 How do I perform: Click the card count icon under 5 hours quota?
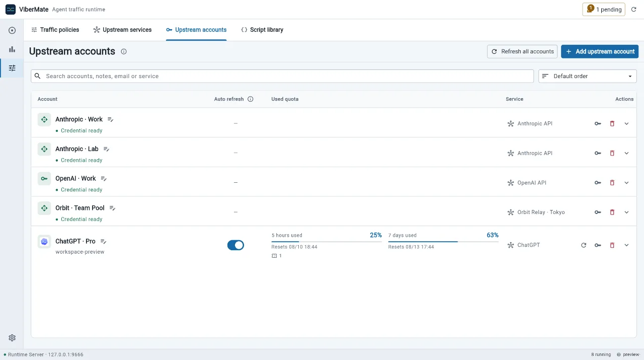(x=274, y=256)
